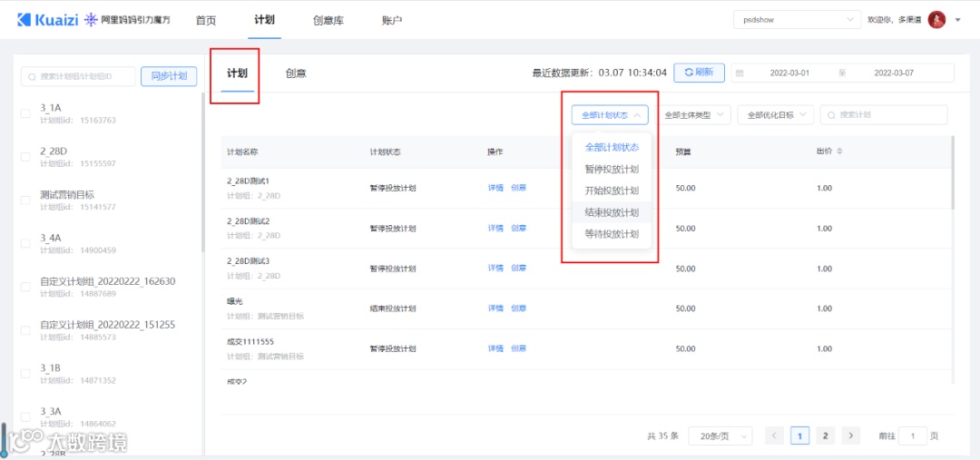Click the table vertical scrollbar
The width and height of the screenshot is (980, 460).
953,171
